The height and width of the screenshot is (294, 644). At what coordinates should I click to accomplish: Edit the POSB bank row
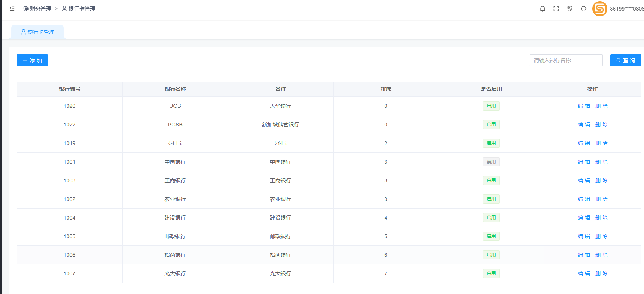point(584,125)
